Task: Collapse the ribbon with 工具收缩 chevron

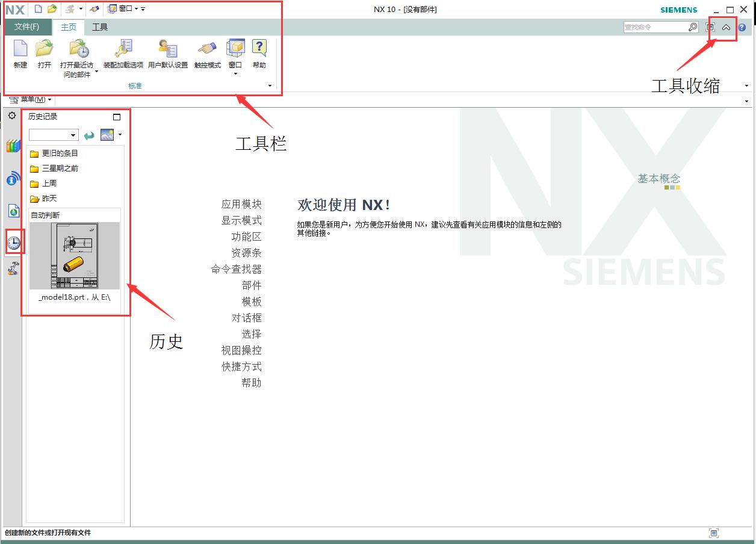Action: click(727, 27)
